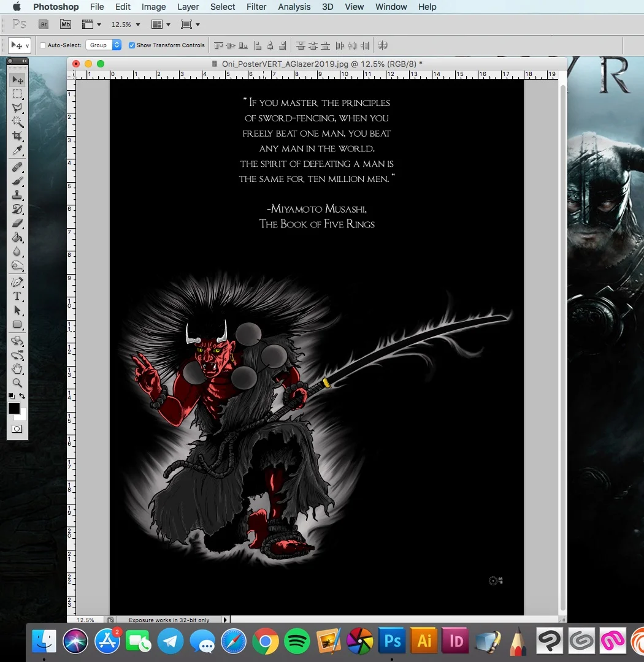Open Adobe InDesign from the Dock
644x662 pixels.
(x=455, y=641)
